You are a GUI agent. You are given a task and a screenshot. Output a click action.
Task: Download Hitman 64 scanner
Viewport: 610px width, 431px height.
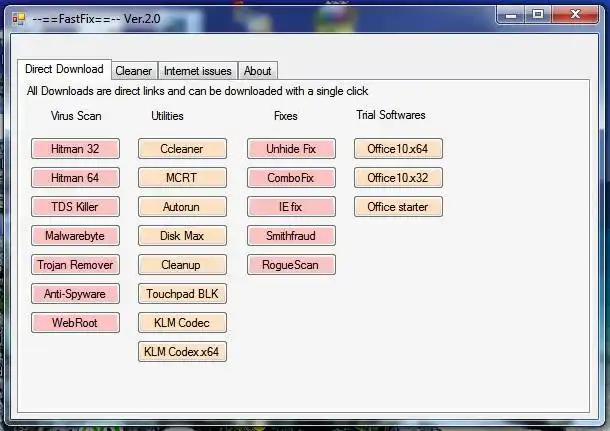pos(75,178)
